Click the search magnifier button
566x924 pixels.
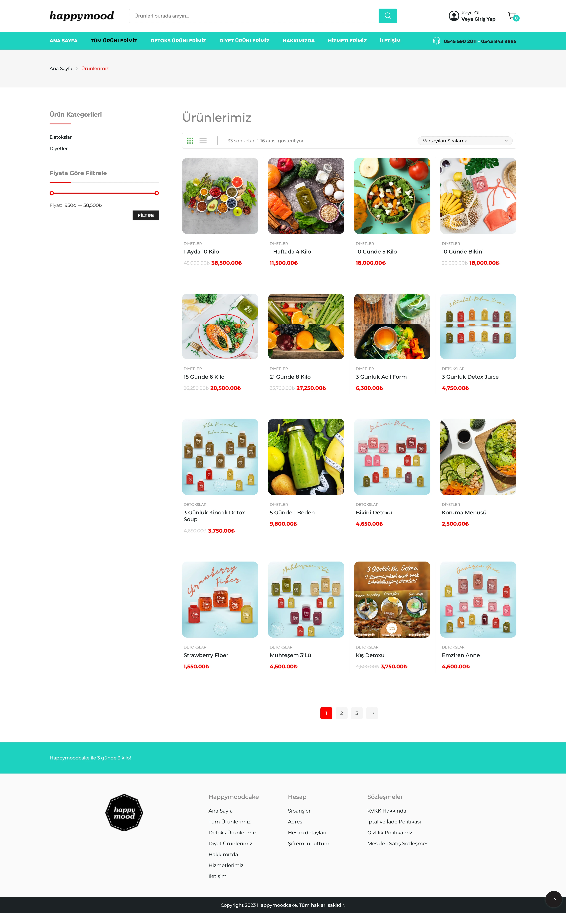388,16
